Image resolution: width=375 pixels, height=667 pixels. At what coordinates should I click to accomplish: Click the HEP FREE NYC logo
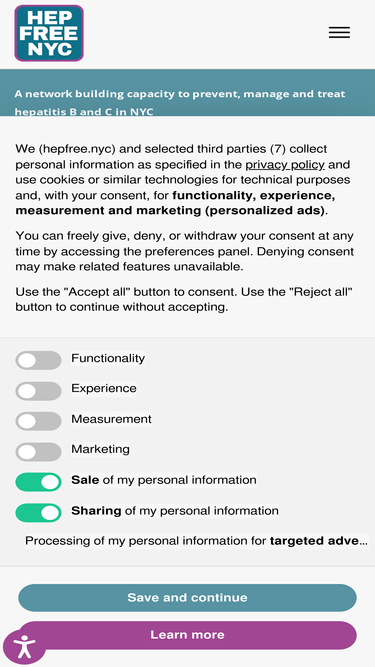(49, 33)
